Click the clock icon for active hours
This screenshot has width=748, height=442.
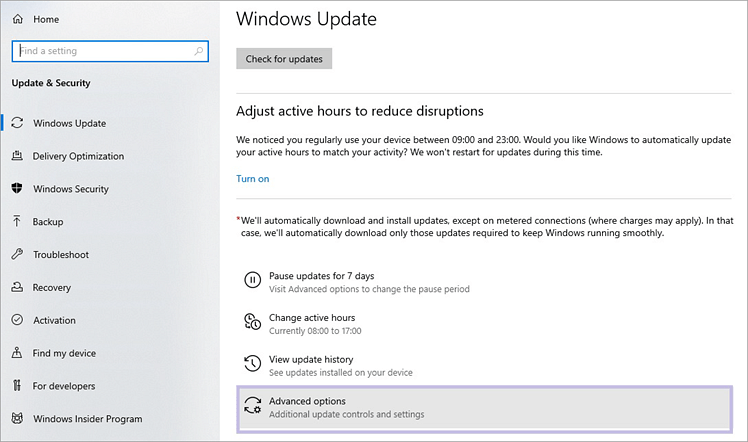[x=252, y=323]
